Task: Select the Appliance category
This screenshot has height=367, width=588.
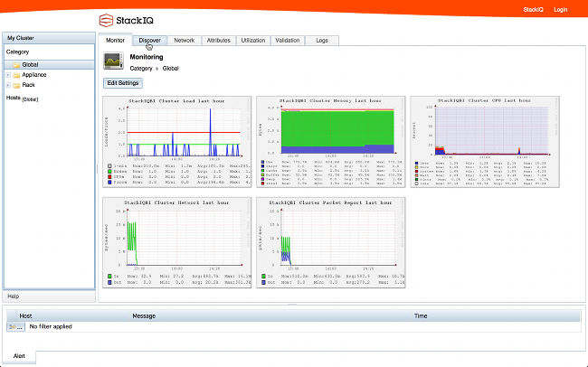Action: [x=34, y=75]
